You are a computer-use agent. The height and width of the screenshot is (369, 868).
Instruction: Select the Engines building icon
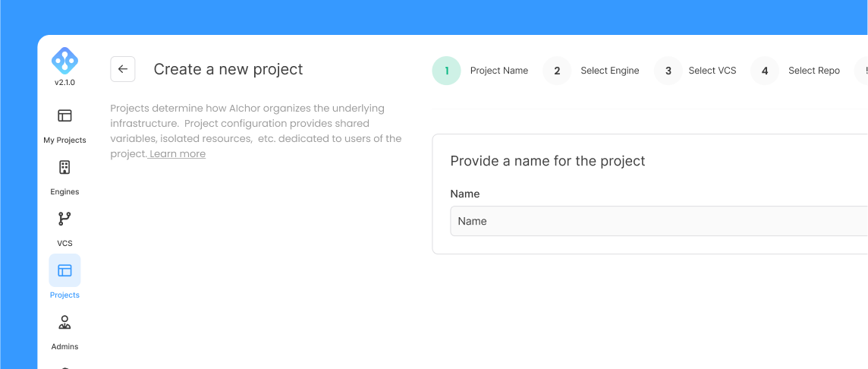click(x=64, y=167)
